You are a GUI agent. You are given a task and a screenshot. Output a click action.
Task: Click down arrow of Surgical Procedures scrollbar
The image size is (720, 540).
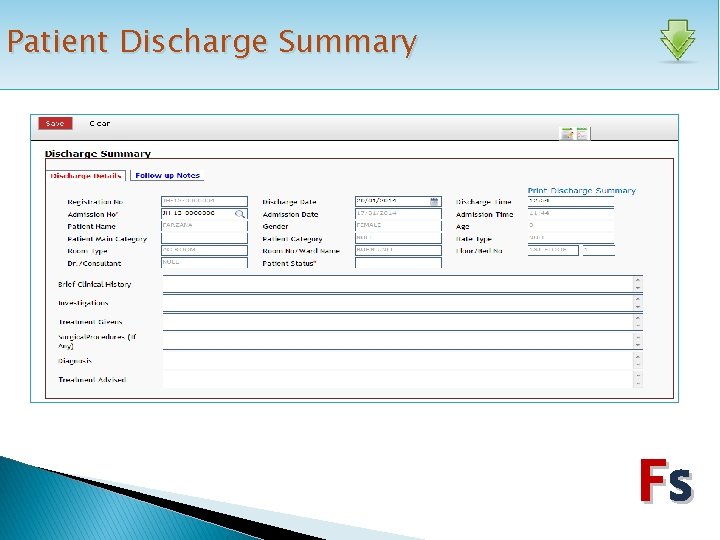[x=638, y=345]
